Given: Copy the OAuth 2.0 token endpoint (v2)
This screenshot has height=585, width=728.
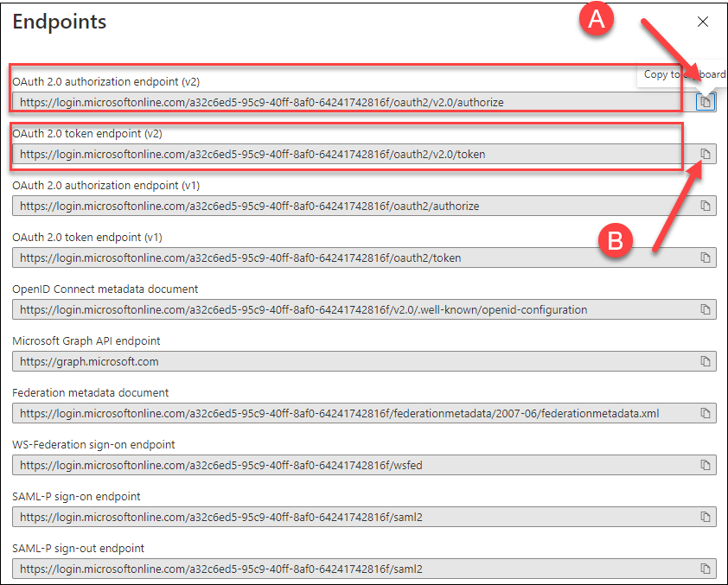Looking at the screenshot, I should (x=706, y=154).
